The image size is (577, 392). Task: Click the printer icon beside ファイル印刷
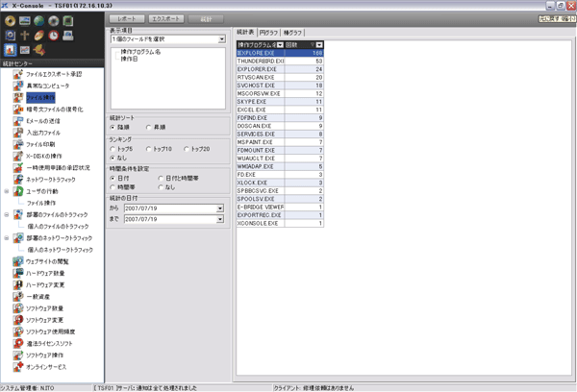[x=18, y=144]
